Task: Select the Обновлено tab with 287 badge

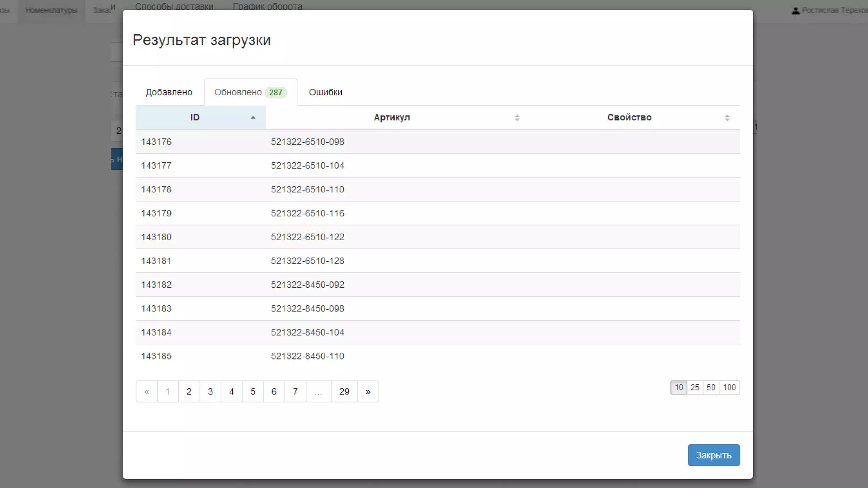Action: (250, 92)
